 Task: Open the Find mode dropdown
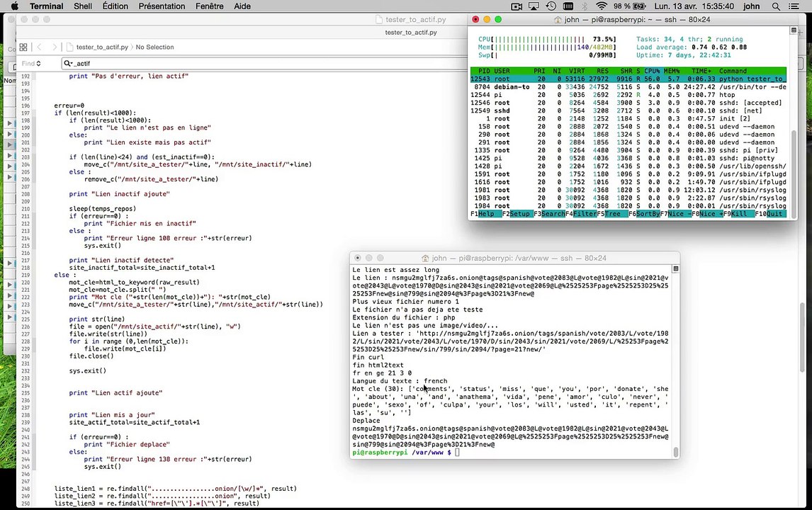click(31, 64)
